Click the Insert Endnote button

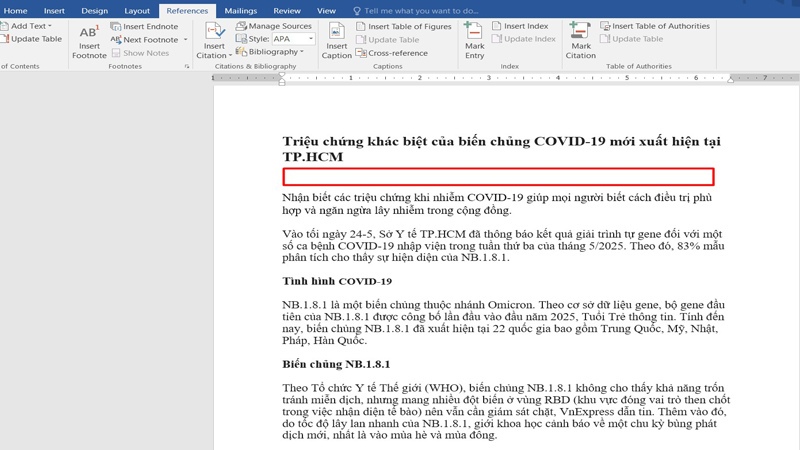coord(144,27)
